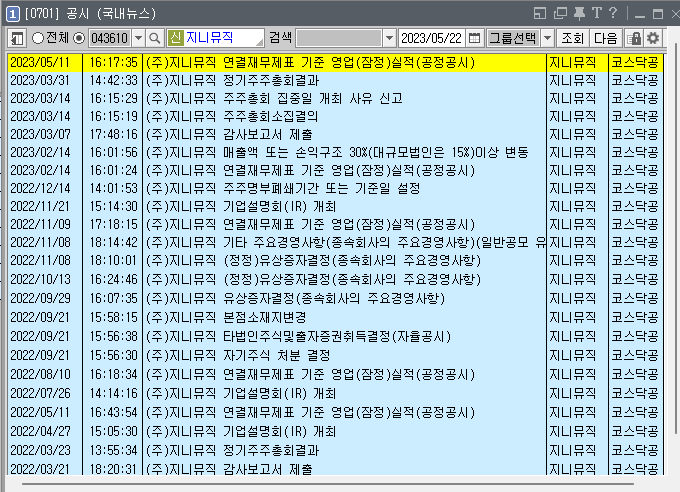The height and width of the screenshot is (492, 680).
Task: Toggle the left panel icon in toolbar
Action: click(x=17, y=38)
